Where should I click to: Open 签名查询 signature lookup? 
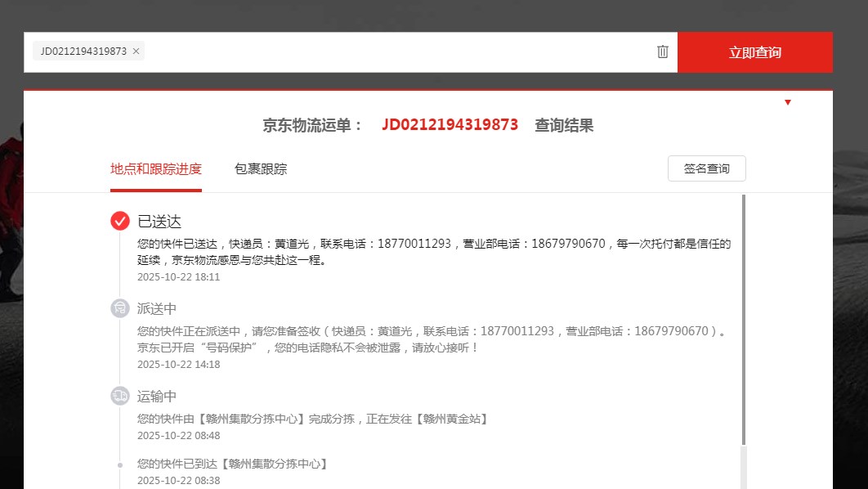click(x=706, y=168)
